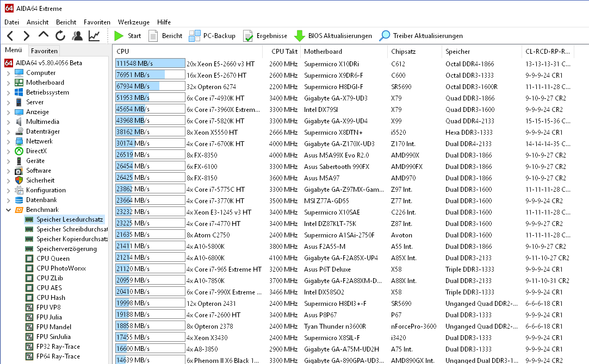Screen dimensions: 589x364
Task: Select Software in the tree
Action: coord(33,171)
